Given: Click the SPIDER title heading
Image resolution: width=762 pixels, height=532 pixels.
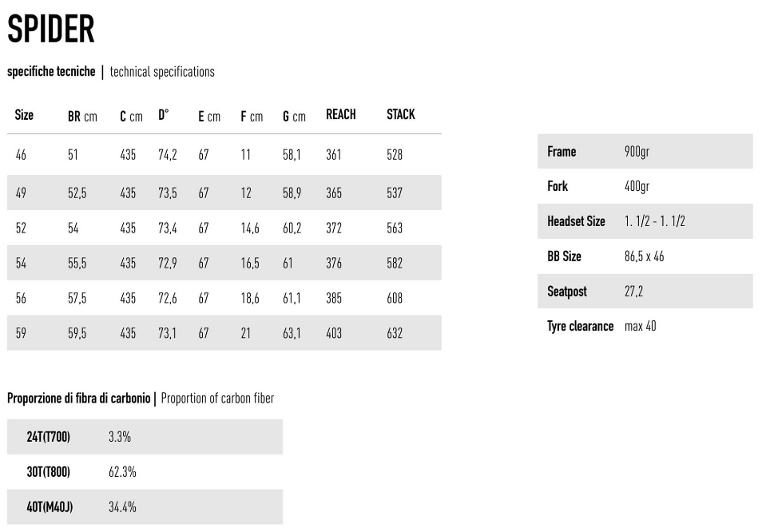Looking at the screenshot, I should pyautogui.click(x=51, y=30).
